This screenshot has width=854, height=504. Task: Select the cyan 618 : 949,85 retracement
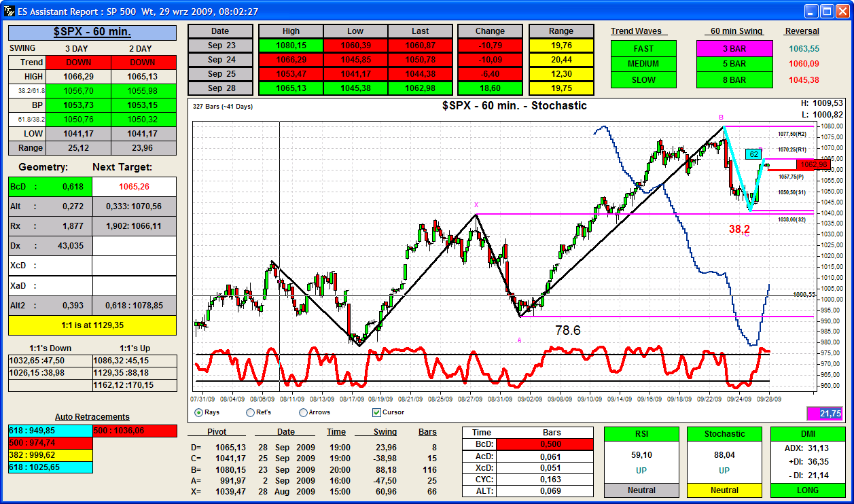coord(50,431)
